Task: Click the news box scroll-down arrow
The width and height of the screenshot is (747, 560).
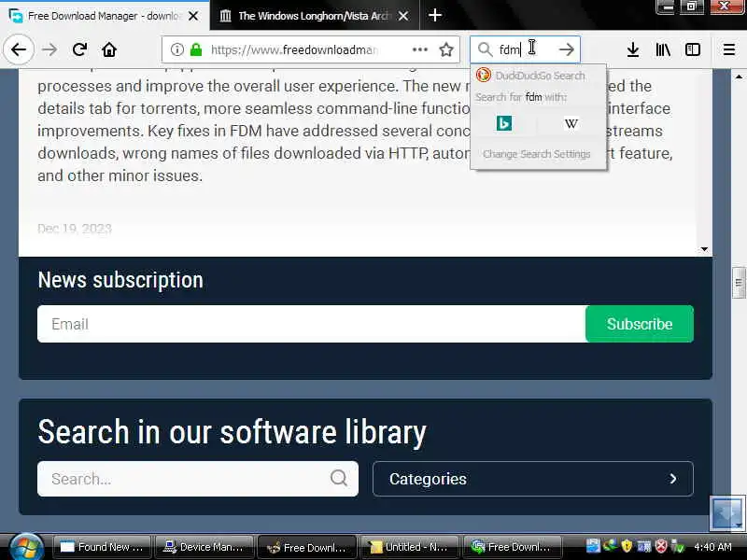Action: [704, 249]
